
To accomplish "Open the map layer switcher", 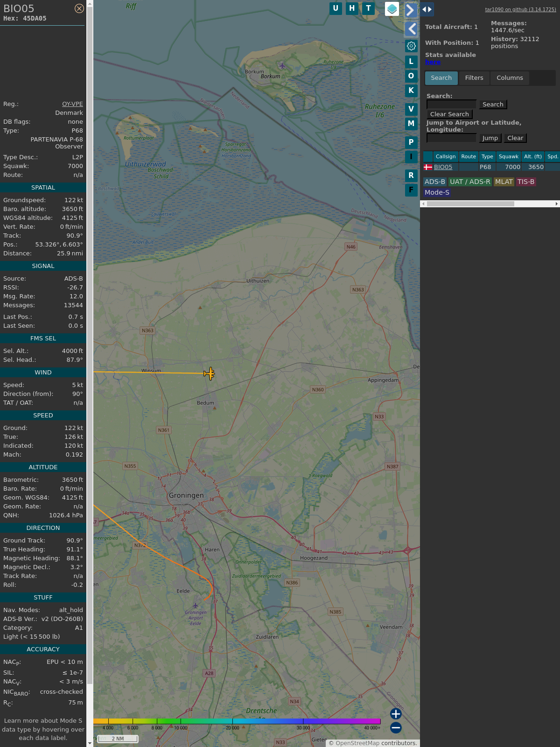I will [392, 8].
